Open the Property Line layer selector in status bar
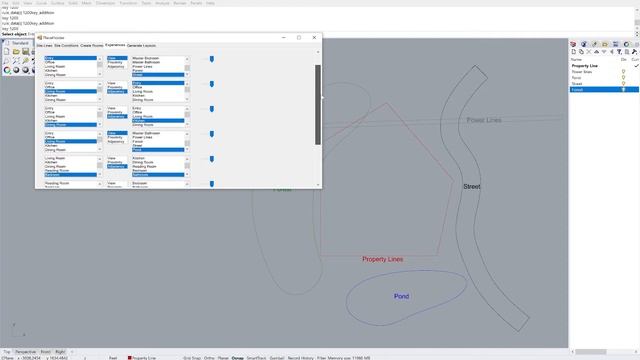The image size is (640, 360). (142, 358)
